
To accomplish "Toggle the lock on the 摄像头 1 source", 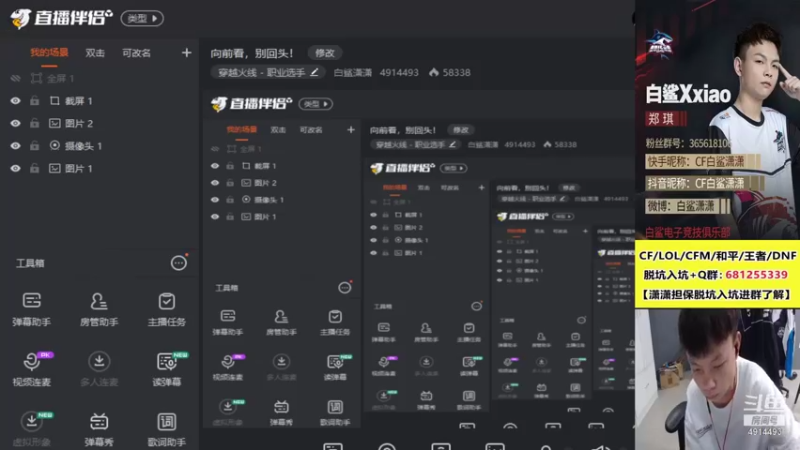I will [35, 145].
